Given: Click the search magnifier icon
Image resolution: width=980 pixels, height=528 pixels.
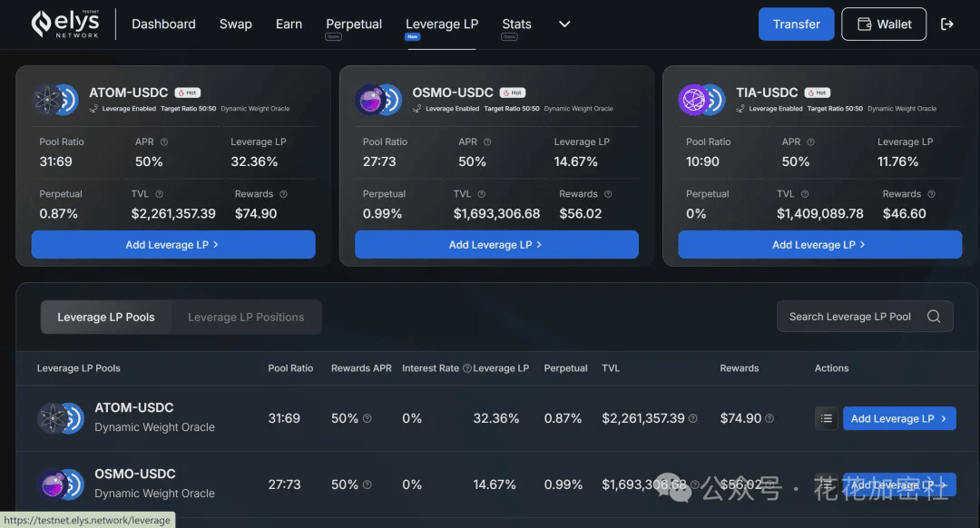Looking at the screenshot, I should [x=934, y=317].
